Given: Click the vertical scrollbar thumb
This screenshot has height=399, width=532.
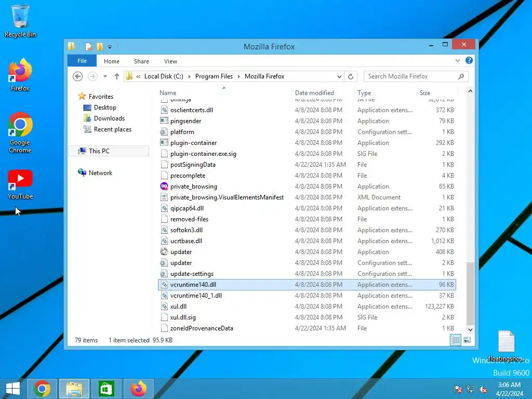Looking at the screenshot, I should [470, 294].
